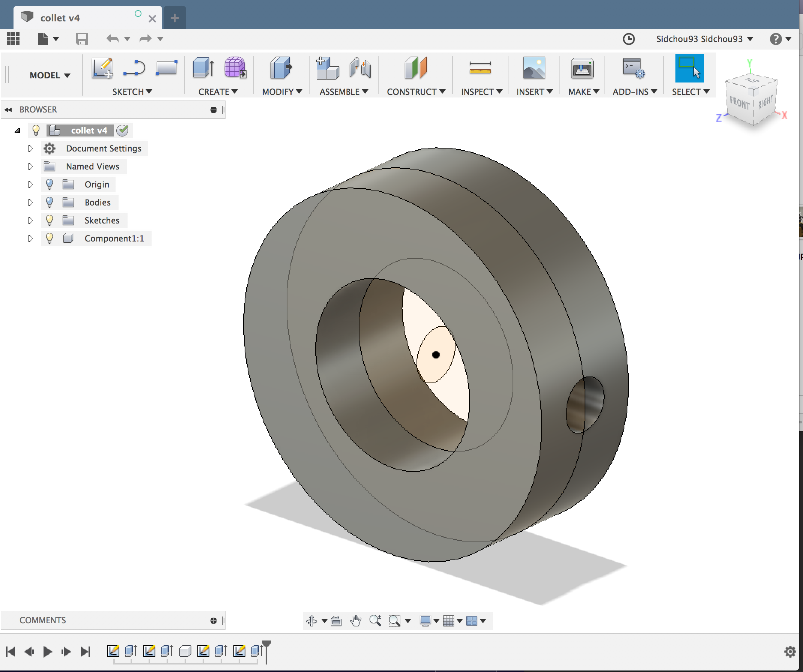Open the ASSEMBLE menu
This screenshot has height=672, width=803.
coord(344,92)
